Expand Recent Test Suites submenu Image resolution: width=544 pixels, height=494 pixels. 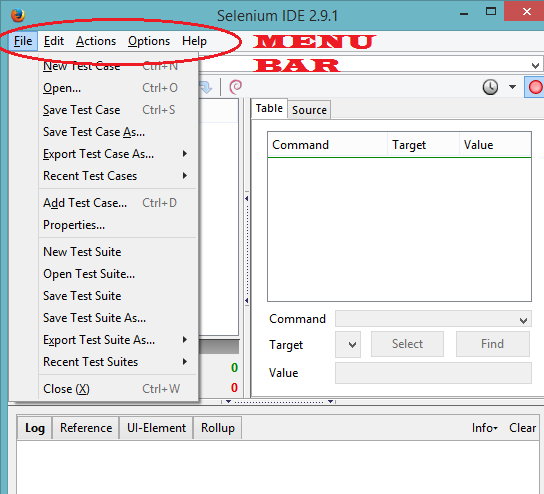pyautogui.click(x=185, y=362)
